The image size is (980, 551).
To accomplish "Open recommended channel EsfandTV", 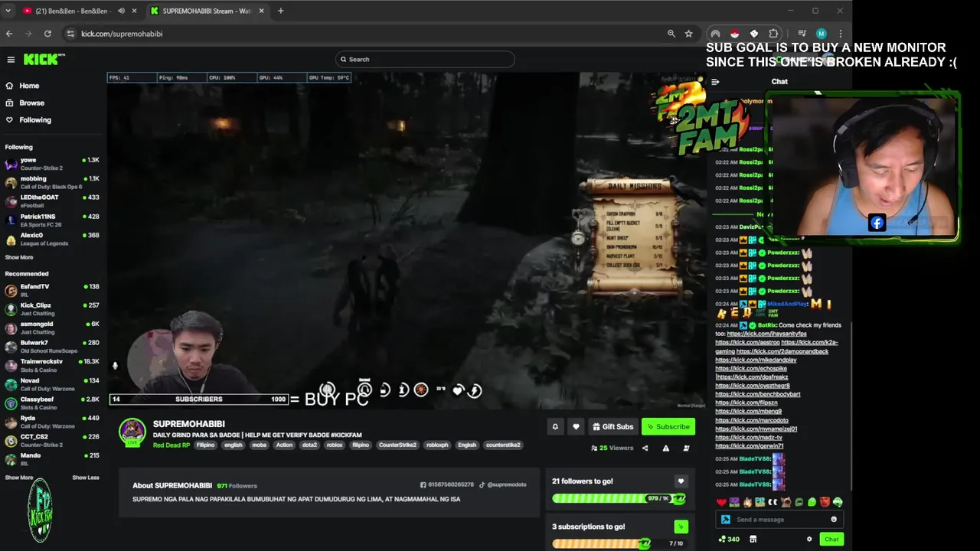I will 52,290.
